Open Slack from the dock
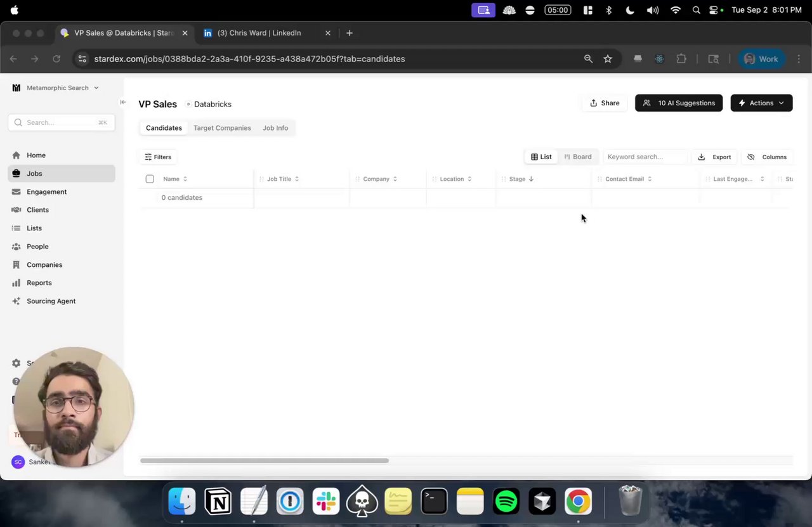This screenshot has height=527, width=812. click(x=326, y=502)
